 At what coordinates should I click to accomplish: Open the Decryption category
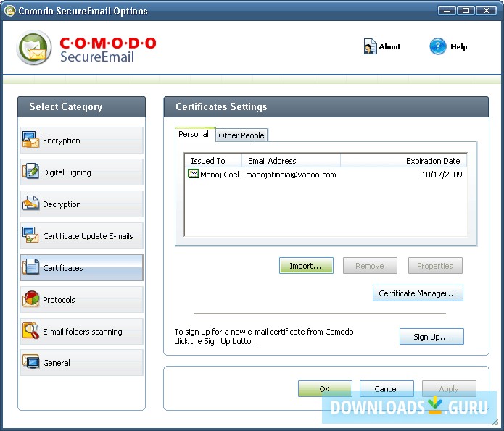pos(81,204)
